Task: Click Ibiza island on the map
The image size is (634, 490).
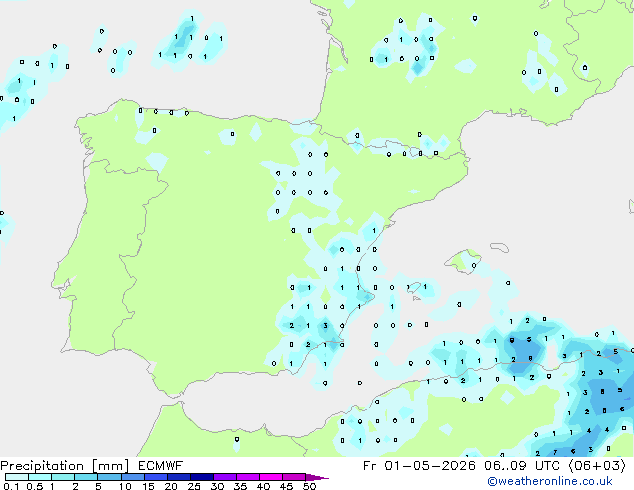Action: 414,287
